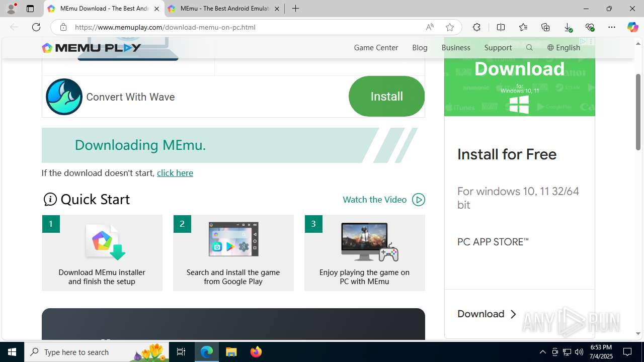The width and height of the screenshot is (644, 362).
Task: Click the MEmu Play logo
Action: (x=92, y=48)
